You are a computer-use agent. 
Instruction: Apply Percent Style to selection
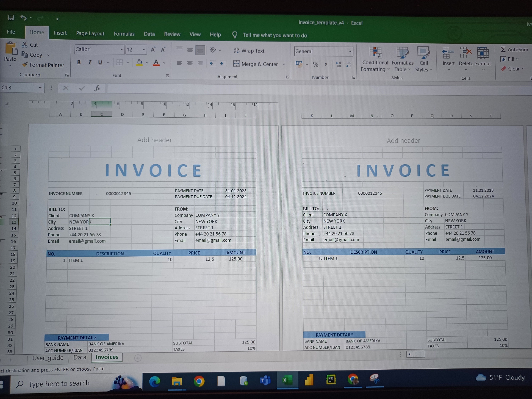pos(315,64)
